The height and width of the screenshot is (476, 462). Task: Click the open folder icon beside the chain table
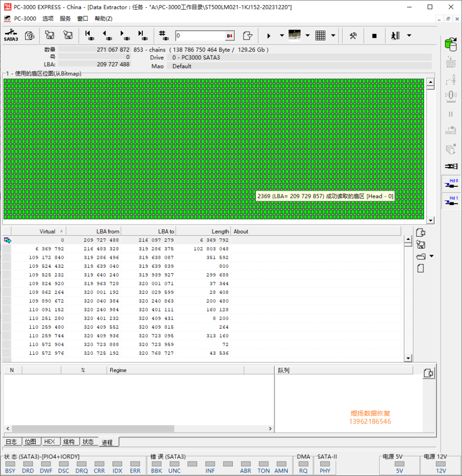421,257
